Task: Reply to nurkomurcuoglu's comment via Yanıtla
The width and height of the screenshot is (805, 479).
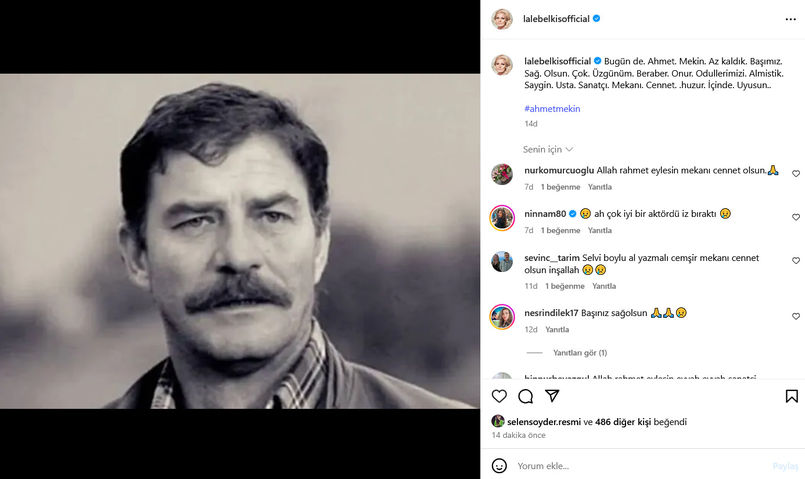Action: (600, 187)
